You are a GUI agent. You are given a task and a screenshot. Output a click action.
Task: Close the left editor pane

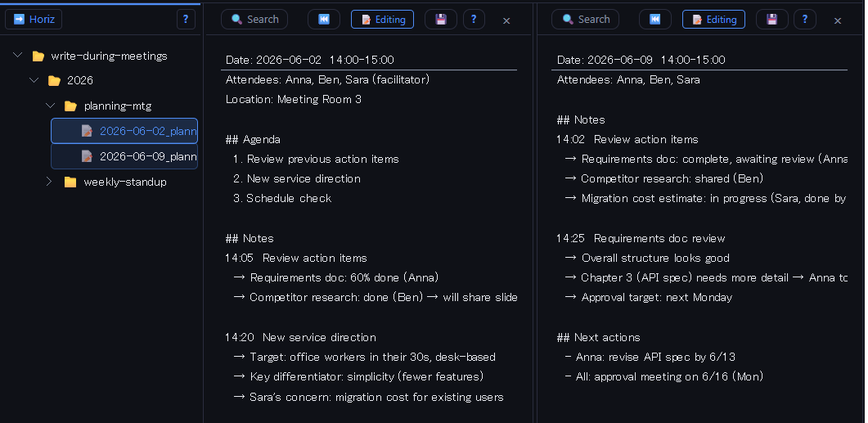(x=506, y=21)
